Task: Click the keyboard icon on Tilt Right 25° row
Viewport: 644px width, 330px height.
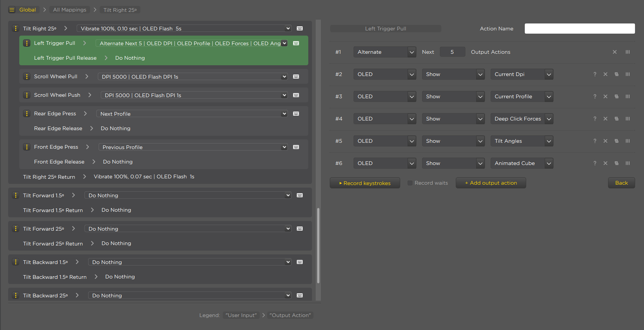Action: [x=300, y=29]
